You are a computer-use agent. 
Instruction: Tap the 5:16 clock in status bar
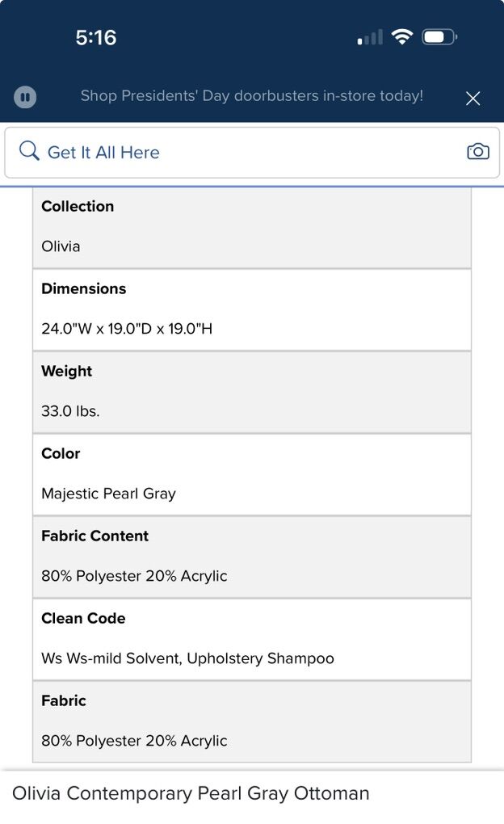pos(96,37)
